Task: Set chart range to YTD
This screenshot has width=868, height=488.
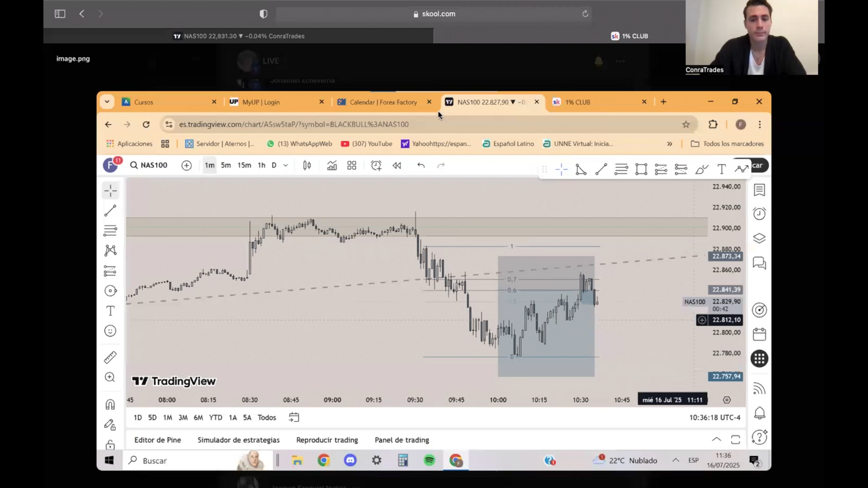Action: pos(215,418)
